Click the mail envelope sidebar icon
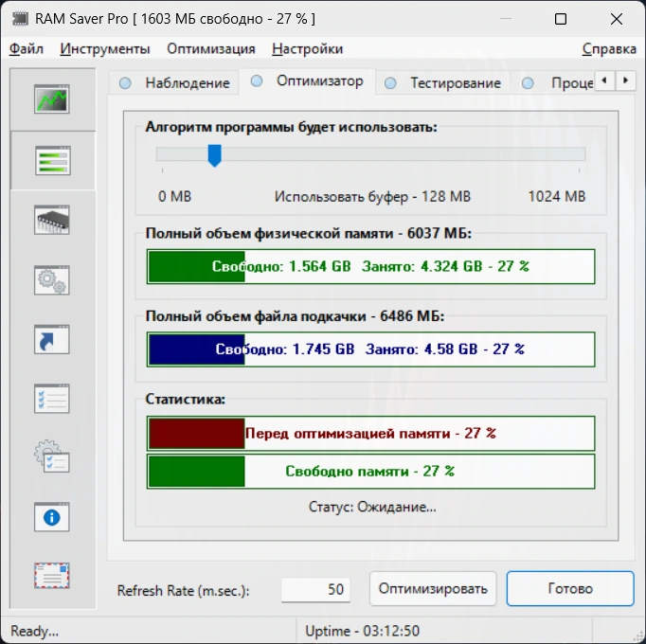This screenshot has height=644, width=646. [x=52, y=575]
